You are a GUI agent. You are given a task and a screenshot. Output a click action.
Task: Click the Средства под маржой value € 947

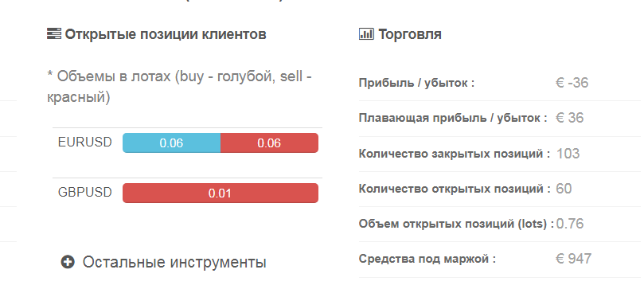coord(574,259)
